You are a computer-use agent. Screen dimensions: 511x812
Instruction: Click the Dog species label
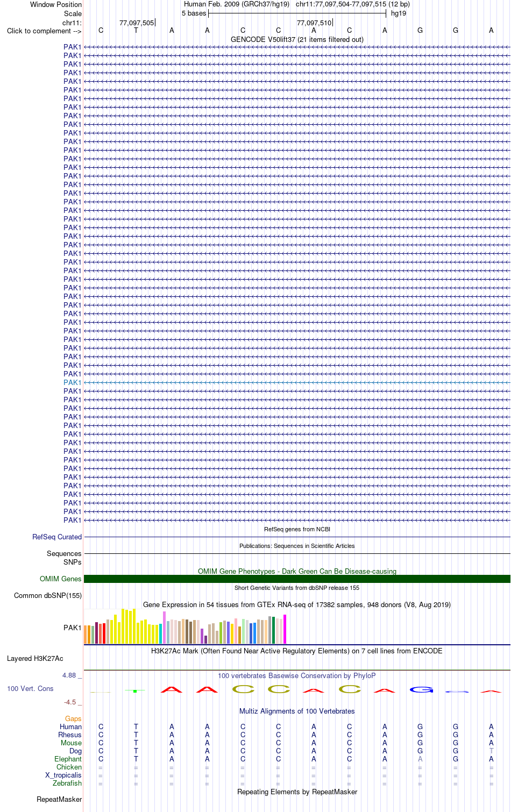click(x=75, y=751)
